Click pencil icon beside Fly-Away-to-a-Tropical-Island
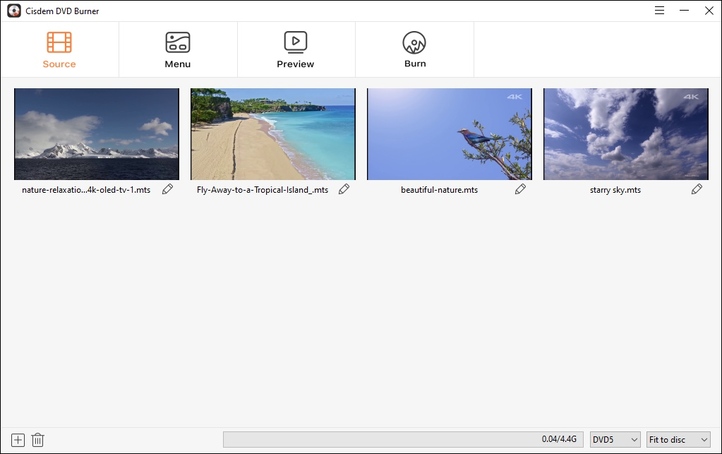 (x=344, y=189)
